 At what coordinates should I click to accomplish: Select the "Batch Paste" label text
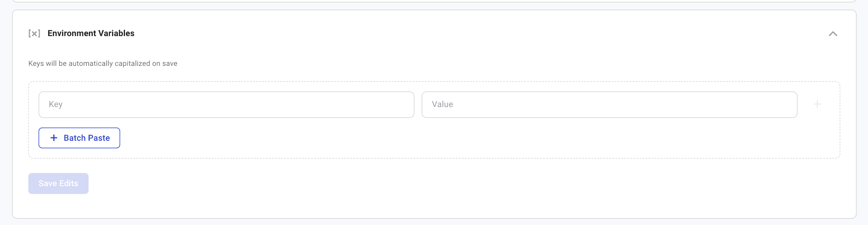(87, 138)
